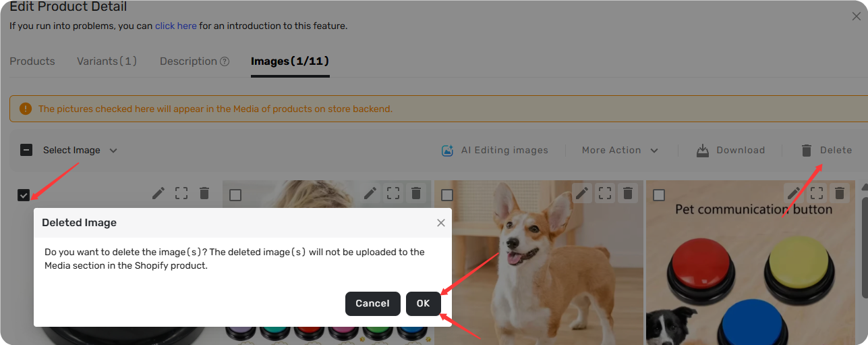Toggle the Select Image master checkbox
This screenshot has height=345, width=868.
(x=26, y=150)
